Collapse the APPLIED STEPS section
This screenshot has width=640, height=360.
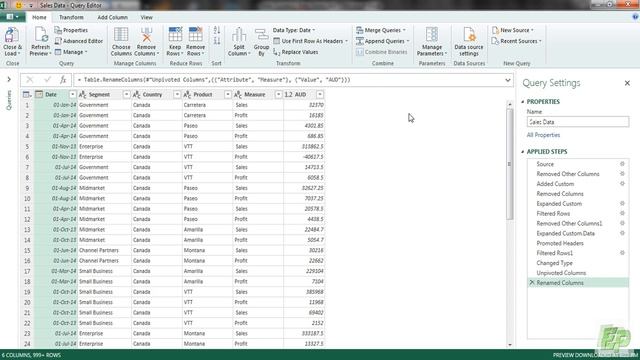523,151
